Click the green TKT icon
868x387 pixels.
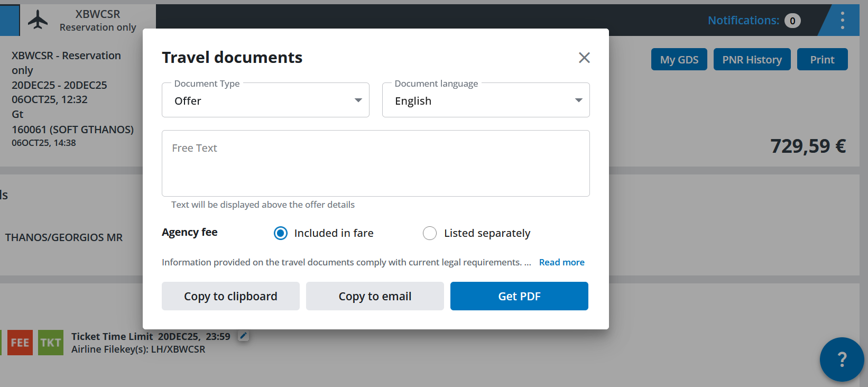[51, 343]
